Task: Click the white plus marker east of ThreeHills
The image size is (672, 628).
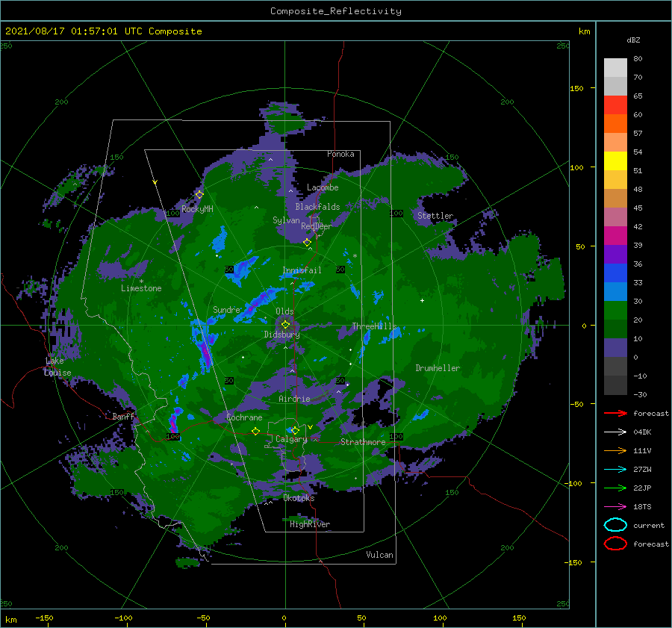Action: pos(422,300)
